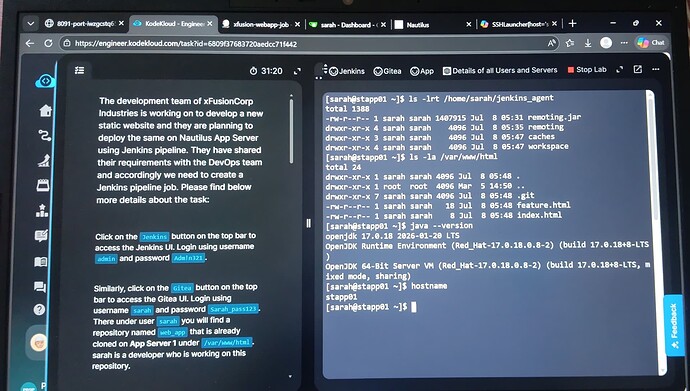
Task: Open terminal in new window icon
Action: point(637,69)
